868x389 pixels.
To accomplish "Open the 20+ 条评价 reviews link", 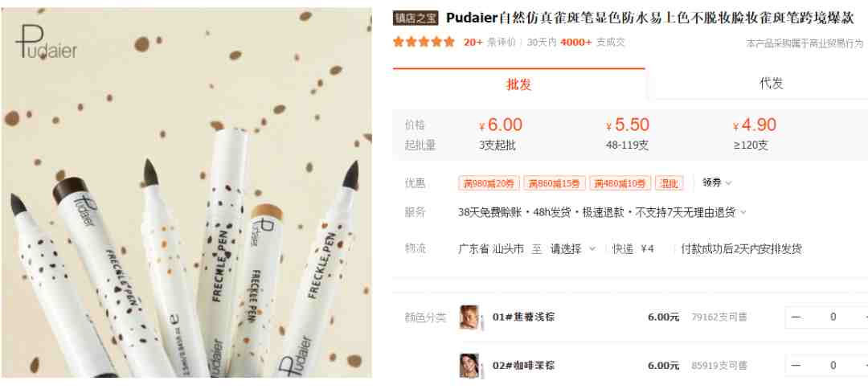I will 489,42.
